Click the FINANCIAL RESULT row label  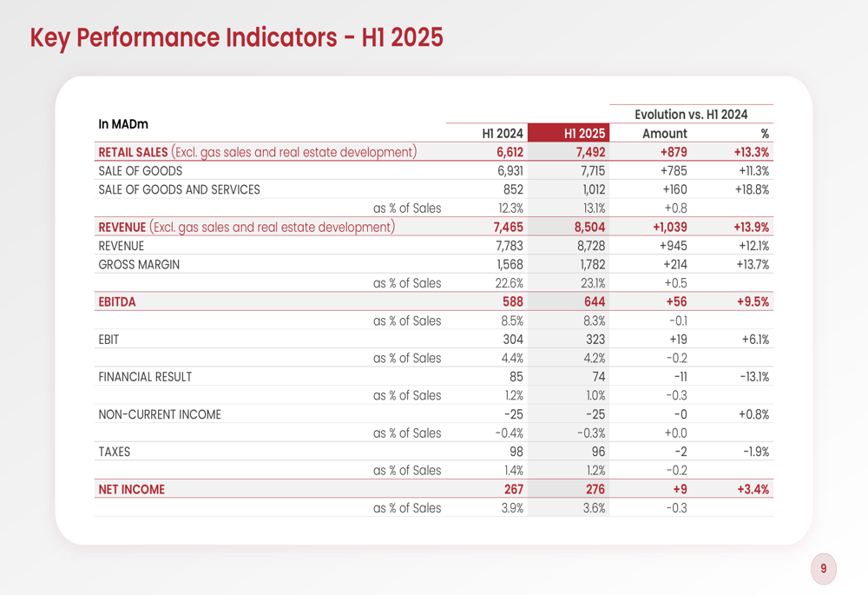pos(145,377)
